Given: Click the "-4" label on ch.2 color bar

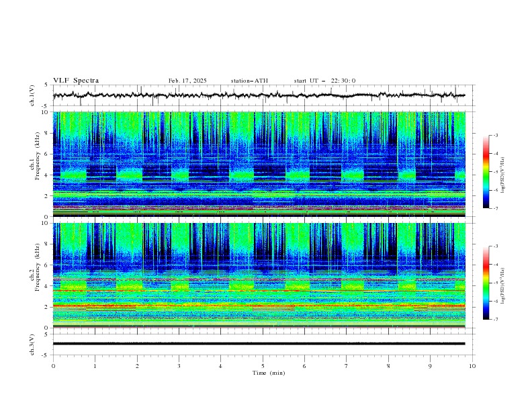Looking at the screenshot, I should point(496,265).
